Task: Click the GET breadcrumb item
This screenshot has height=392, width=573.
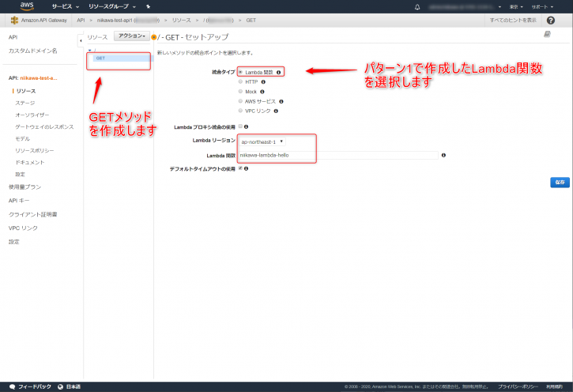Action: (x=251, y=20)
